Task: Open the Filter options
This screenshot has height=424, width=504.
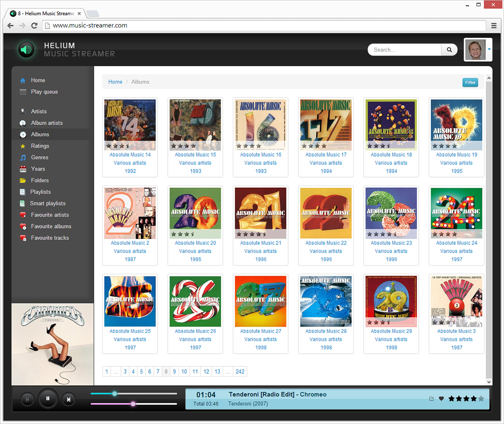Action: pos(470,82)
